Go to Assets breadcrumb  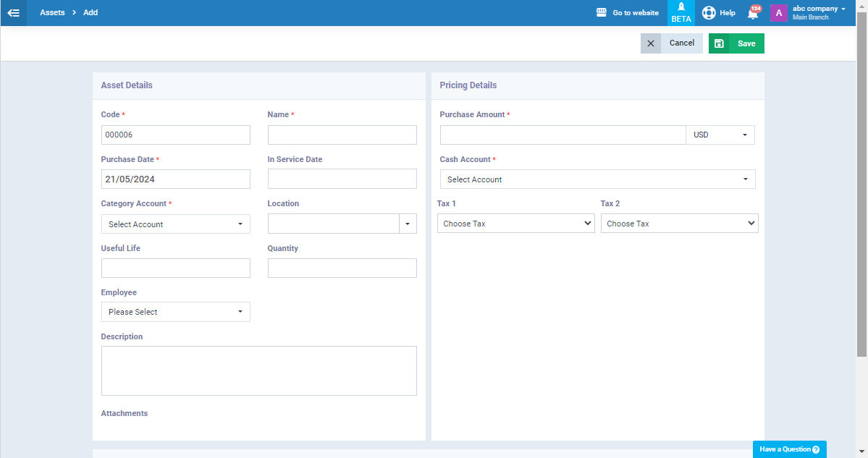[x=52, y=12]
